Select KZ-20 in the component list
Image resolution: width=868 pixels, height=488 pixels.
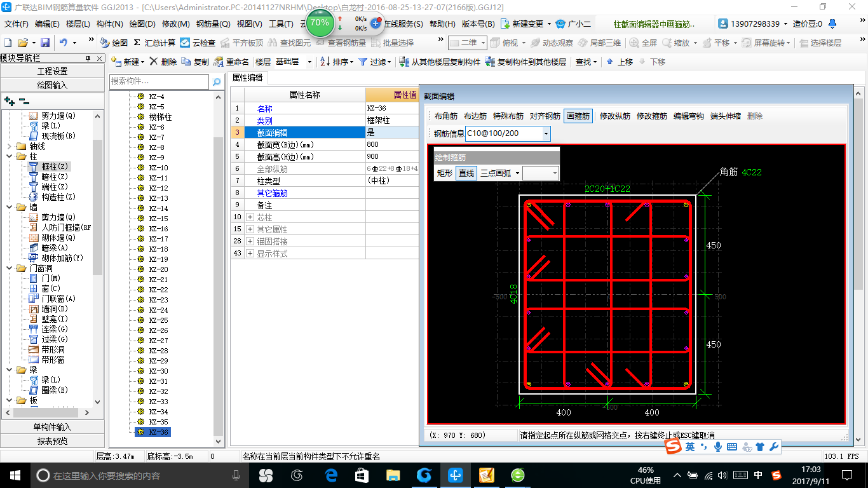click(x=158, y=269)
